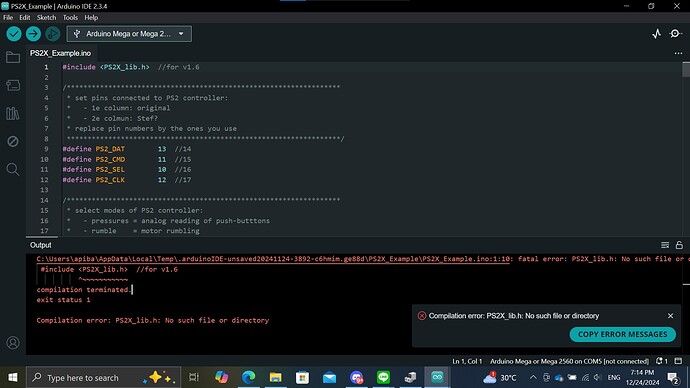Image resolution: width=690 pixels, height=388 pixels.
Task: Open the File menu
Action: pos(8,18)
